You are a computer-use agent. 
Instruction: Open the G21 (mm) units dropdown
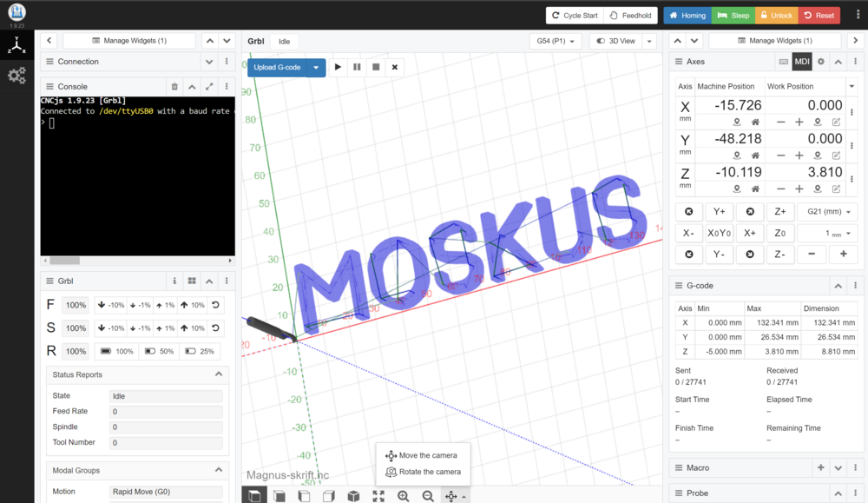(827, 212)
